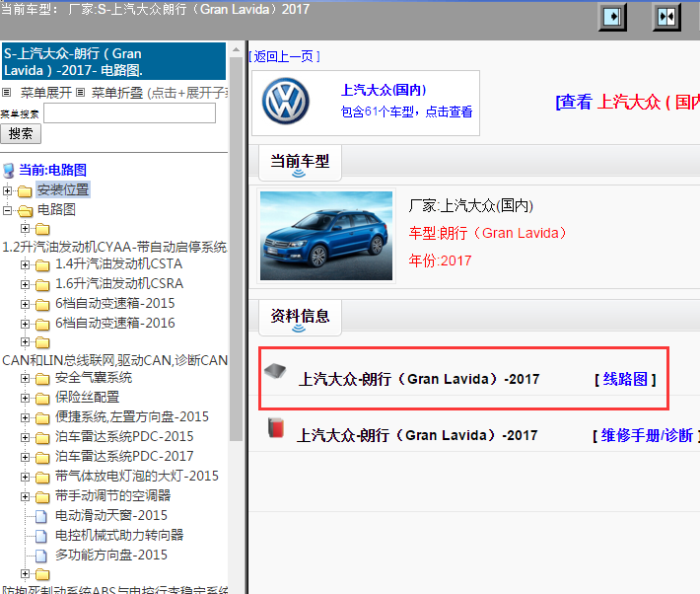This screenshot has height=594, width=700.
Task: Open the 线路图 link
Action: (x=625, y=380)
